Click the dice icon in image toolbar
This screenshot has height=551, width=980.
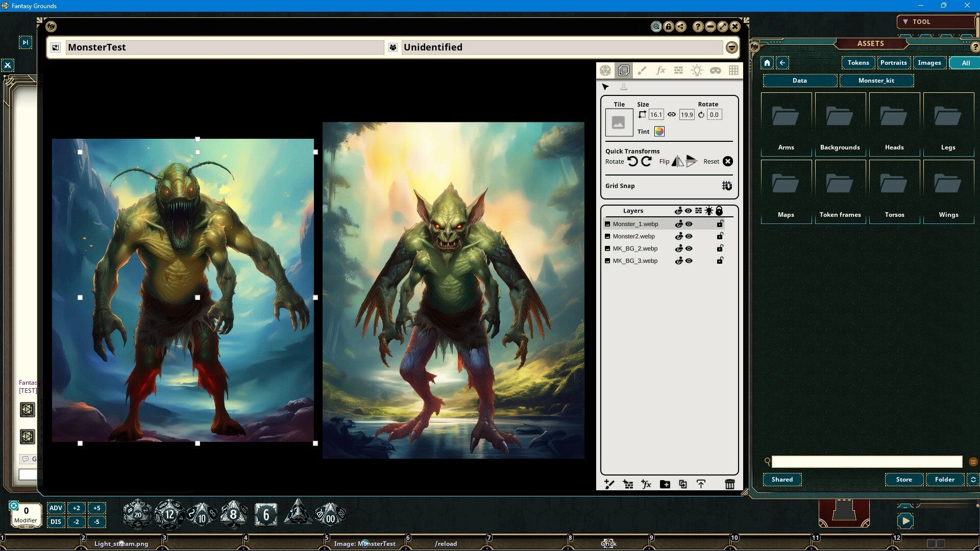pyautogui.click(x=605, y=70)
